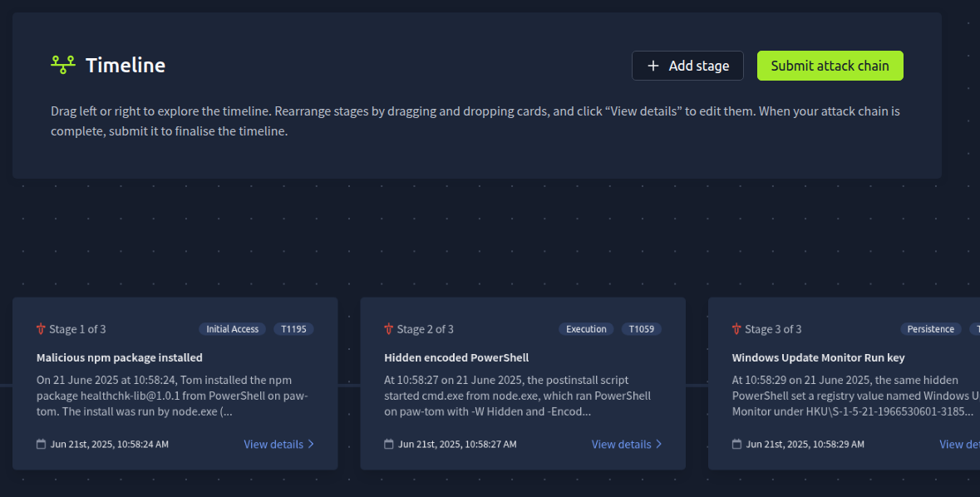Select the Hidden encoded PowerShell title
This screenshot has width=980, height=497.
(x=456, y=357)
